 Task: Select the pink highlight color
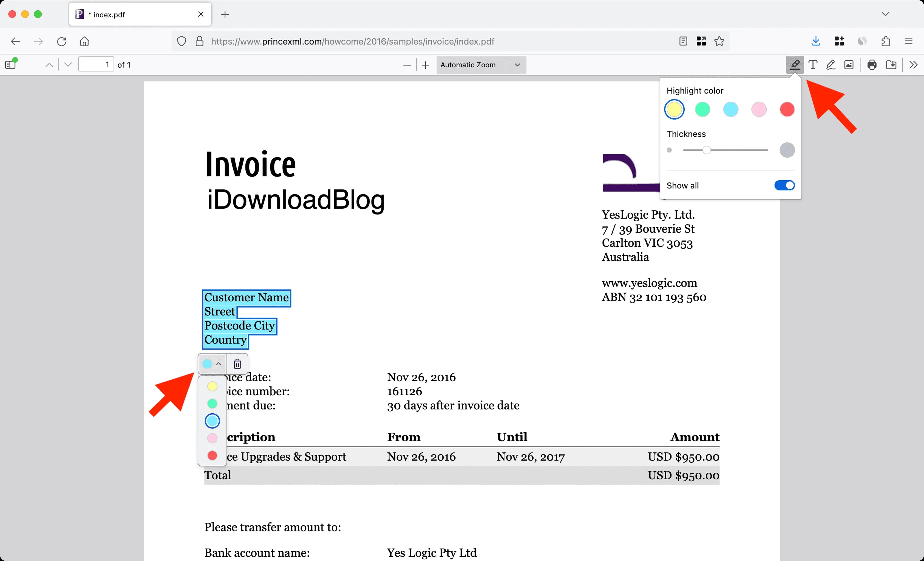[758, 109]
